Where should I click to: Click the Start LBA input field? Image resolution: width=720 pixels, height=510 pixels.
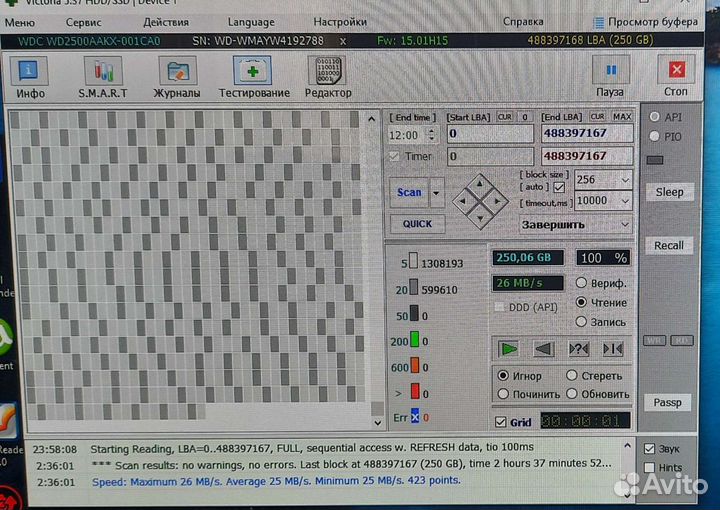click(x=490, y=133)
